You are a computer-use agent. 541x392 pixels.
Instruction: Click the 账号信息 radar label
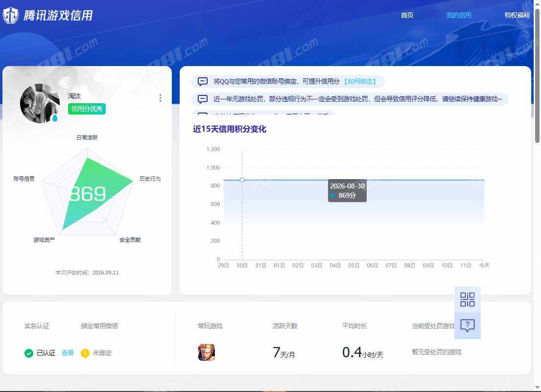click(x=24, y=179)
